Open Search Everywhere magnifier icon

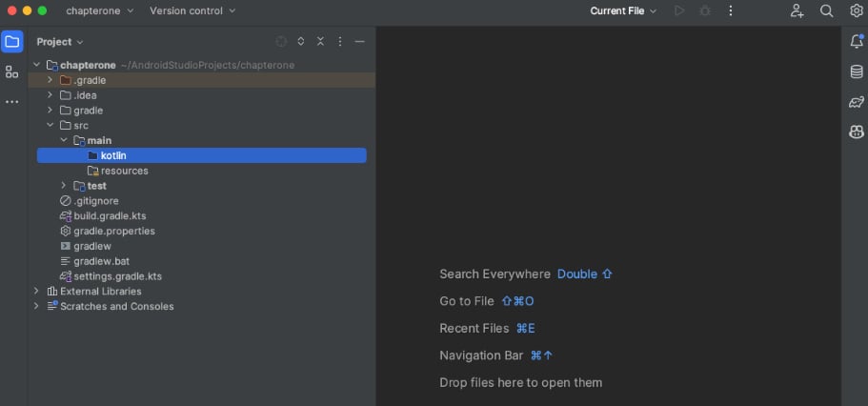click(826, 11)
